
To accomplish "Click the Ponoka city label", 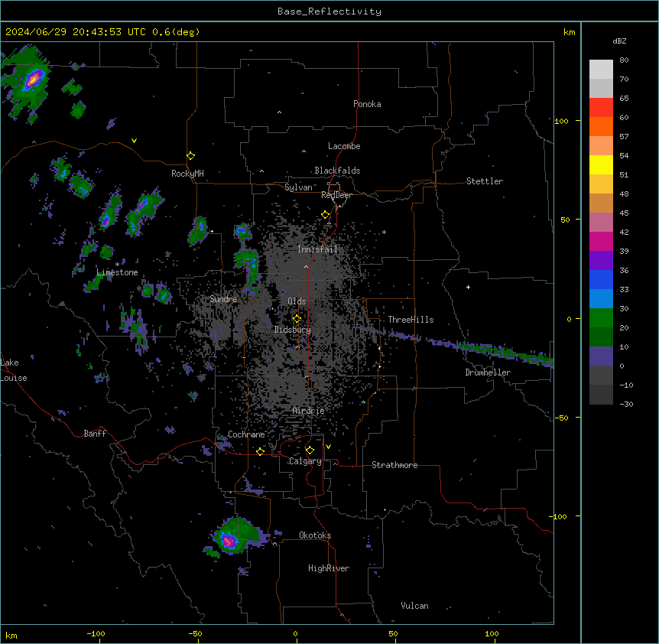I will click(367, 104).
